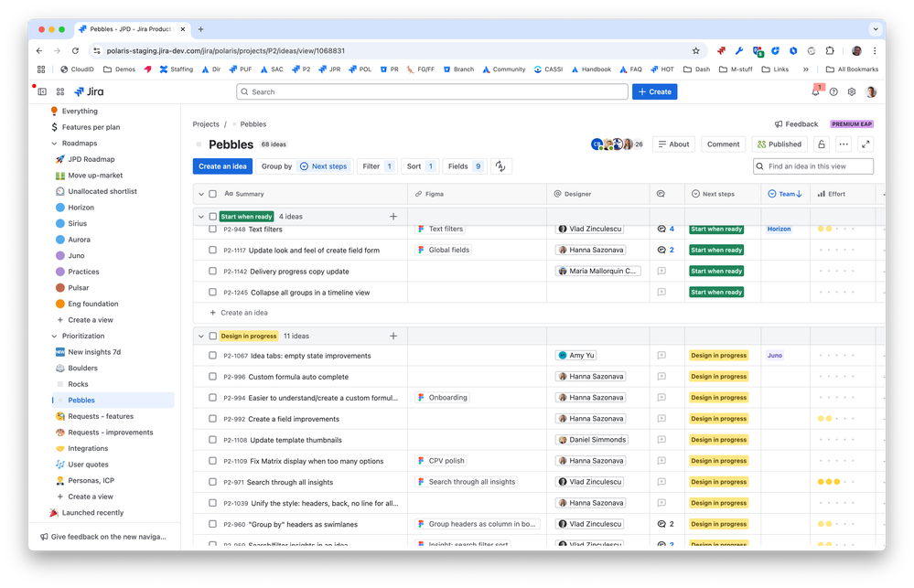Open the Fields selector
Image resolution: width=914 pixels, height=588 pixels.
click(465, 166)
